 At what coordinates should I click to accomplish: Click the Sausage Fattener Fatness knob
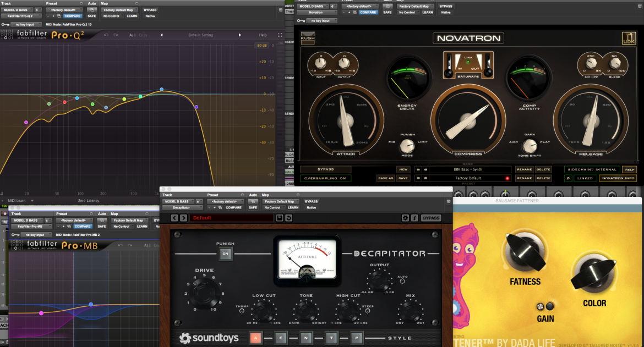point(525,252)
